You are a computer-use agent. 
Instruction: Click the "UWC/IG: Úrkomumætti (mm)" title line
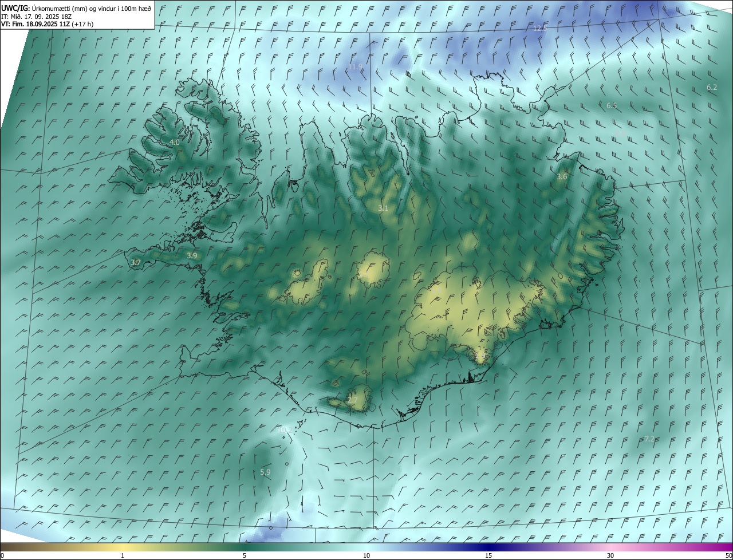point(76,8)
